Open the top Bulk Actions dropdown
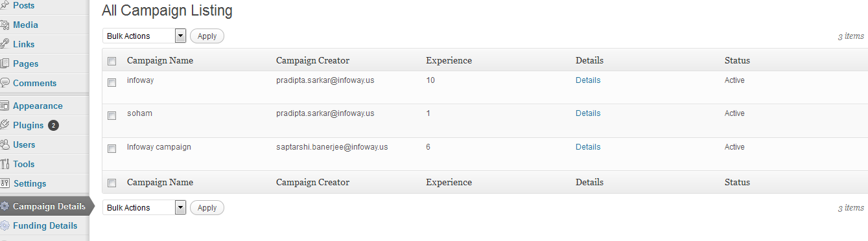The height and width of the screenshot is (241, 868). click(144, 36)
